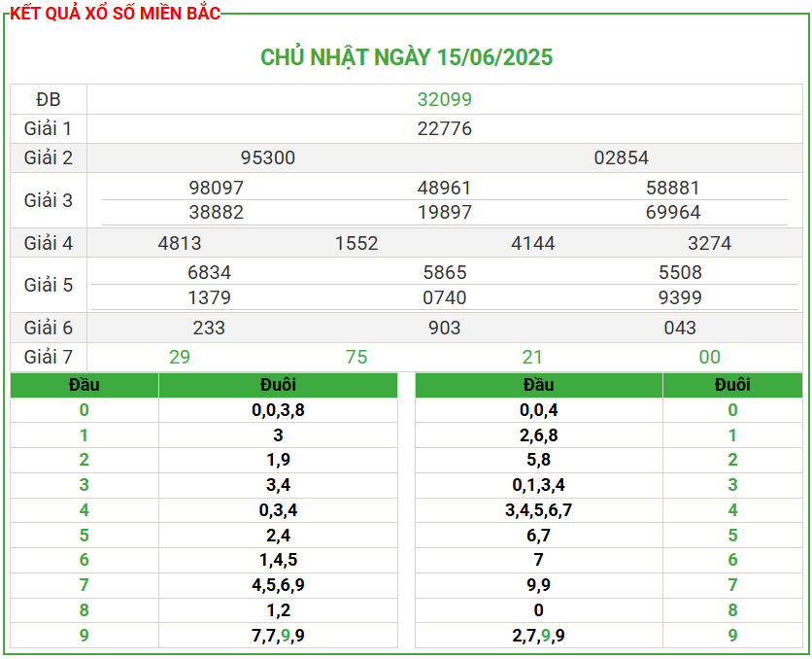
Task: Select fifth prize number 6834
Action: coord(209,272)
